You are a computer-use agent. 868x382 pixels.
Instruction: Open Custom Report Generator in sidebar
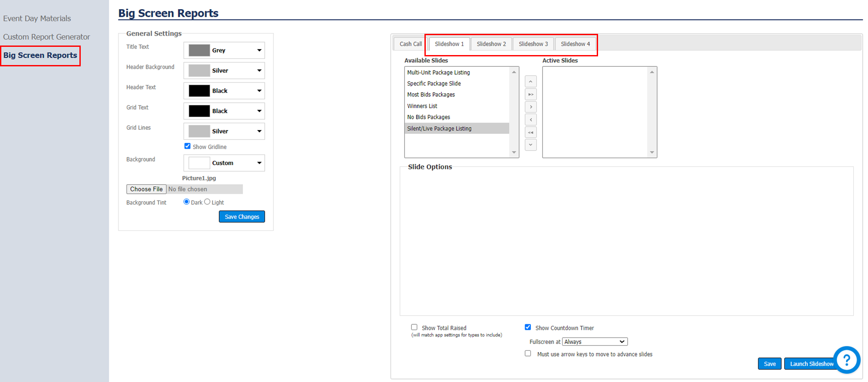tap(46, 37)
